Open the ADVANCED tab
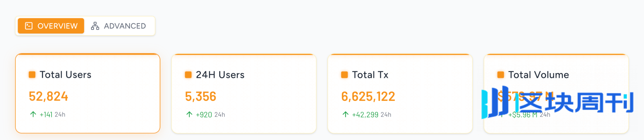Viewport: 644px width, 140px height. pyautogui.click(x=119, y=26)
